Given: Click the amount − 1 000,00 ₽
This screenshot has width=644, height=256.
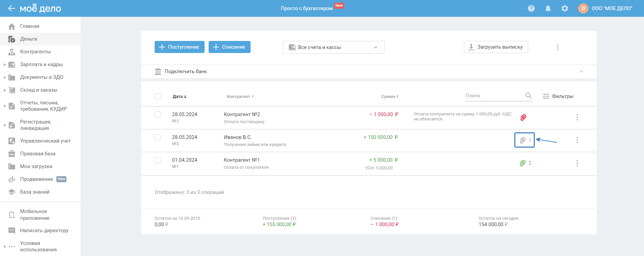Looking at the screenshot, I should click(384, 114).
